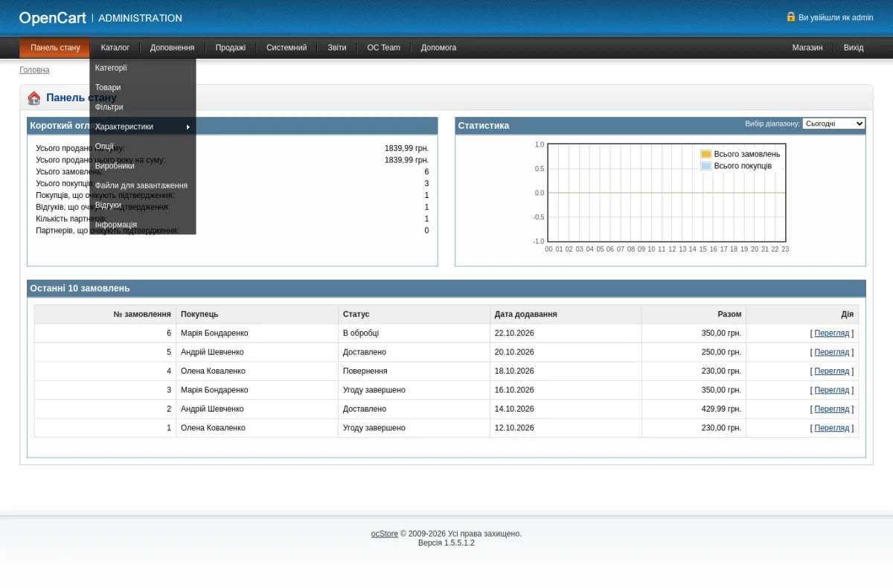Select Відгуки in the dropdown menu
This screenshot has height=588, width=893.
[x=143, y=205]
